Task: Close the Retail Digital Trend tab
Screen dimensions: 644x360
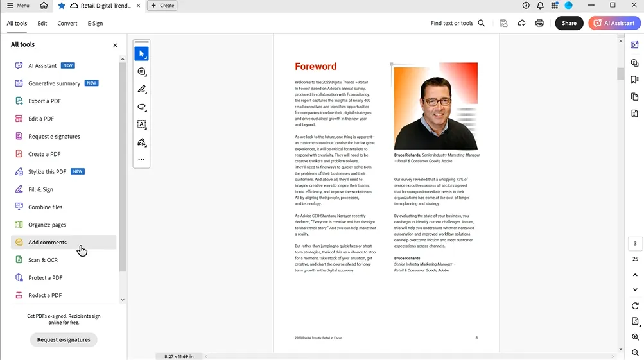Action: pyautogui.click(x=139, y=6)
